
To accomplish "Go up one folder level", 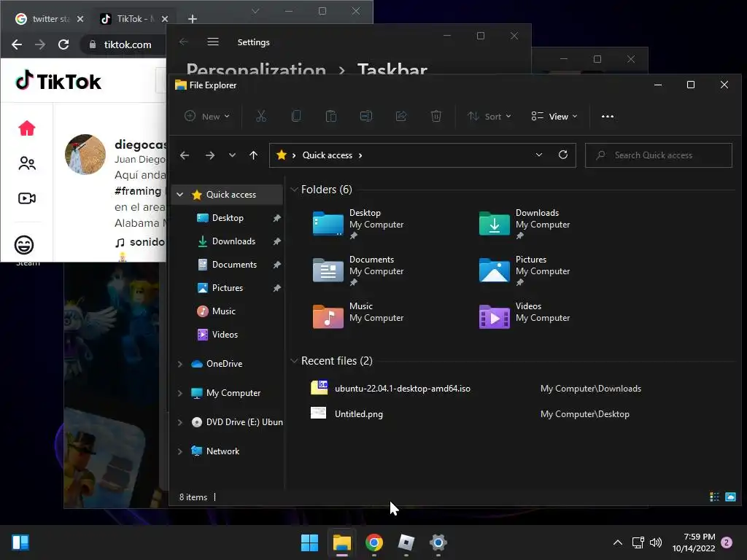I will point(253,155).
